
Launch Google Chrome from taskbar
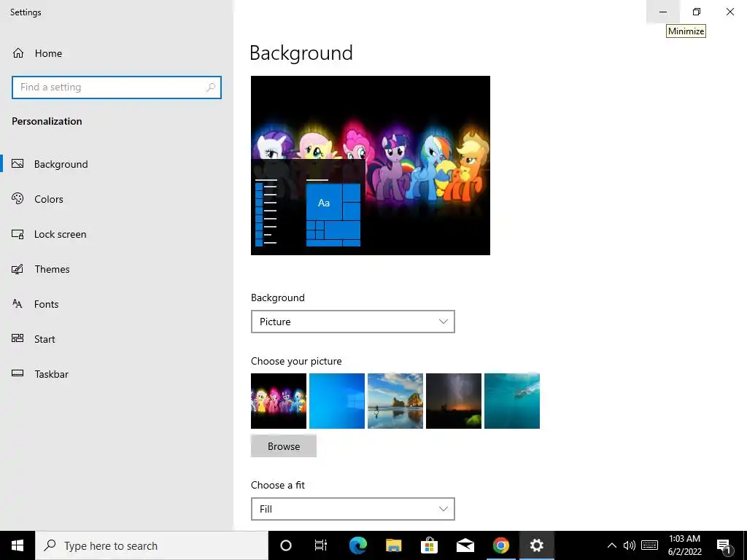coord(500,545)
